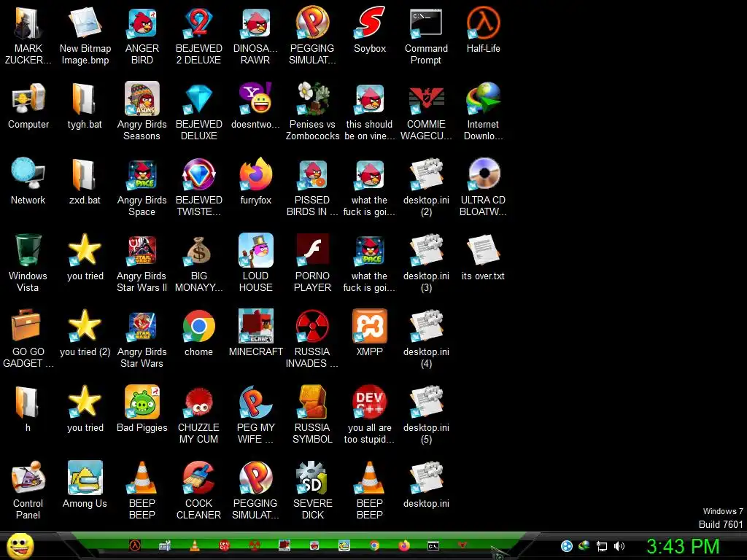Click the Dev-C++ icon in the taskbar

(224, 545)
